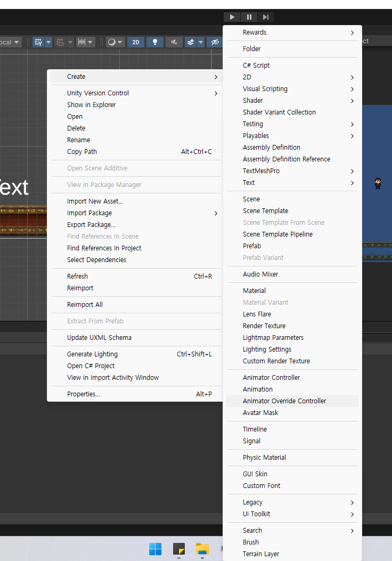Open draw mode shading sphere dropdown

[x=115, y=42]
